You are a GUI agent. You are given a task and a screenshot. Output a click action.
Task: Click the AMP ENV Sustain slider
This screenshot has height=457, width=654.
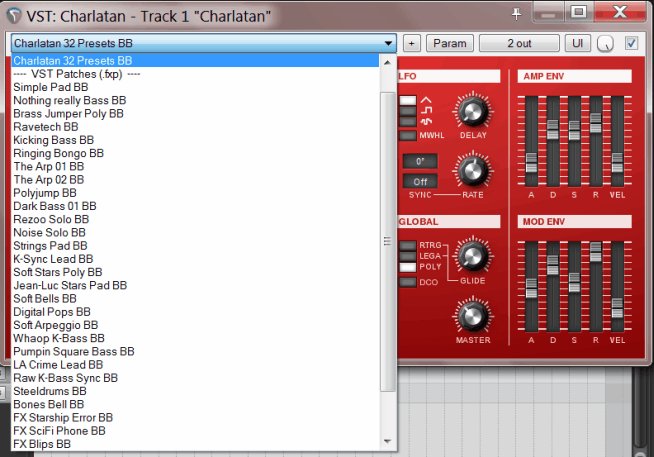pyautogui.click(x=574, y=130)
